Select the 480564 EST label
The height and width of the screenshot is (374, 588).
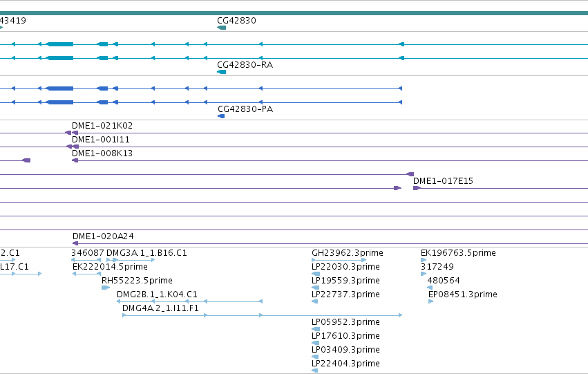pyautogui.click(x=444, y=281)
